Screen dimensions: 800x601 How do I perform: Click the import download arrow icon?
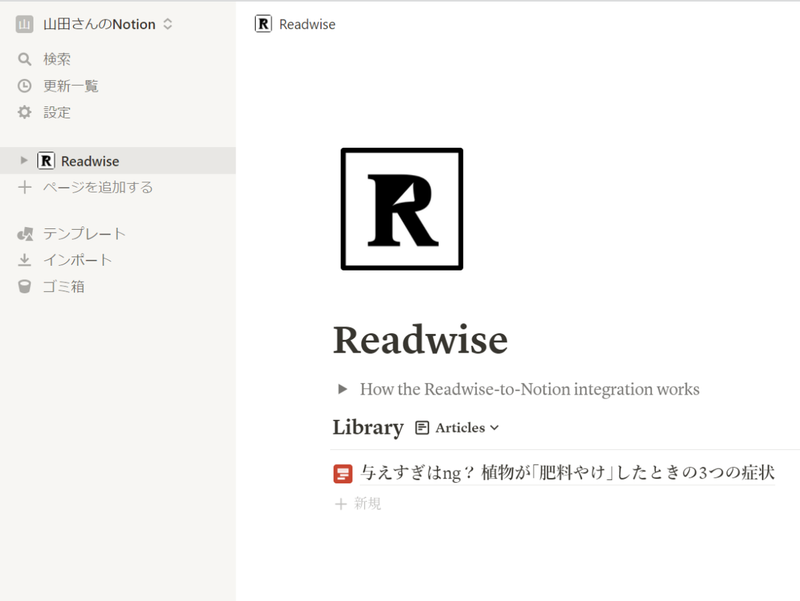click(24, 260)
